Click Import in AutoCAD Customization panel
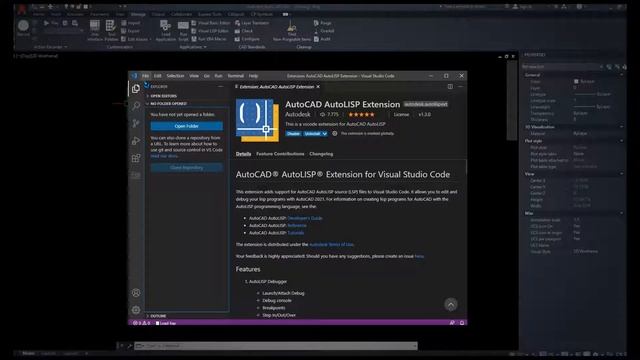This screenshot has height=360, width=640. click(130, 23)
